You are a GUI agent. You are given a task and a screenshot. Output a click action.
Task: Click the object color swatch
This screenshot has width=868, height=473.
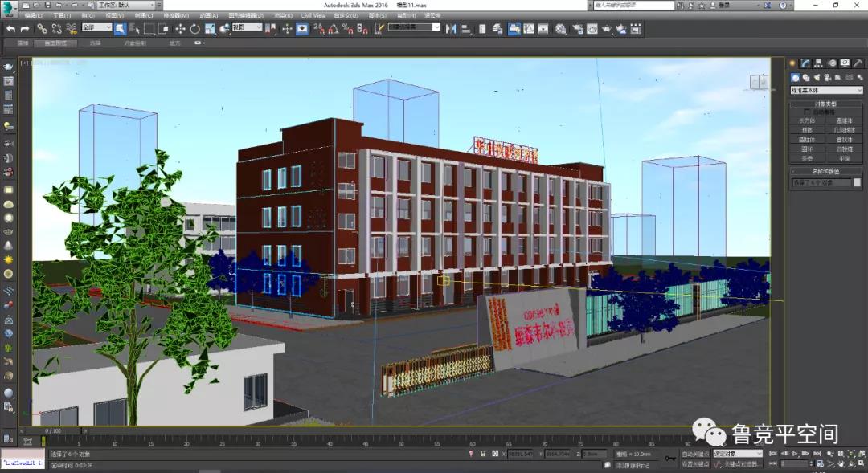pyautogui.click(x=855, y=183)
